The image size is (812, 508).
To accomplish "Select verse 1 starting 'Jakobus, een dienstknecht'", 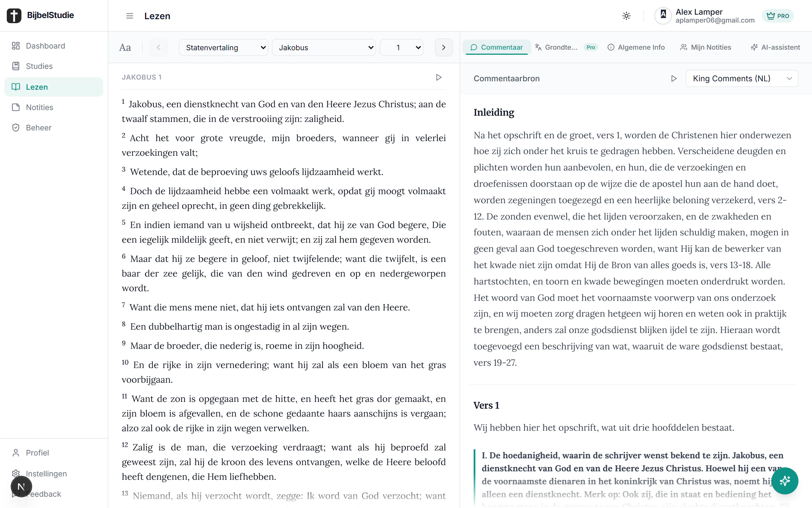I will tap(284, 111).
